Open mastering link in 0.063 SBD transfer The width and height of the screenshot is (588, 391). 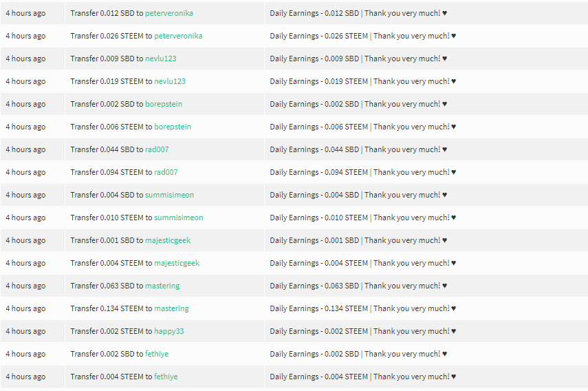point(162,286)
